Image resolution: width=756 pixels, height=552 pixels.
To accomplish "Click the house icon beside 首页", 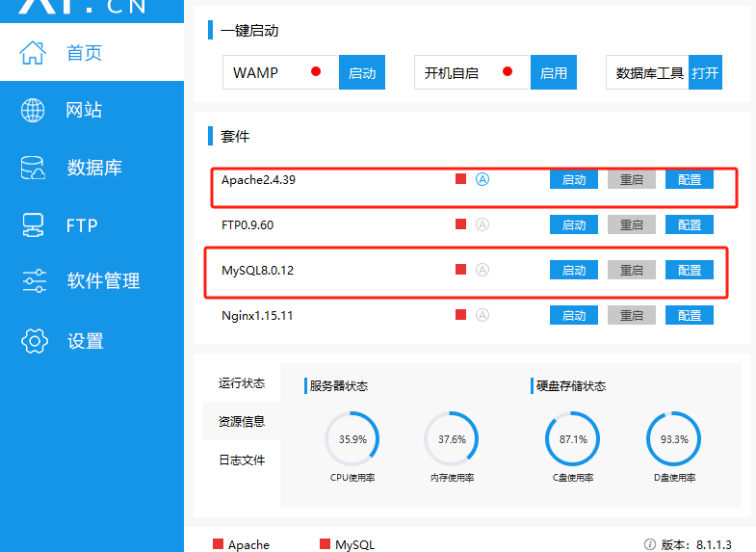I will click(x=33, y=53).
